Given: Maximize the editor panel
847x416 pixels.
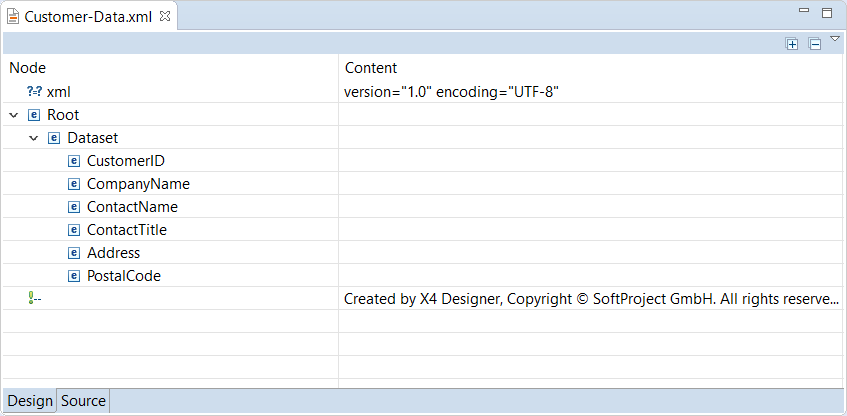Looking at the screenshot, I should pyautogui.click(x=827, y=13).
